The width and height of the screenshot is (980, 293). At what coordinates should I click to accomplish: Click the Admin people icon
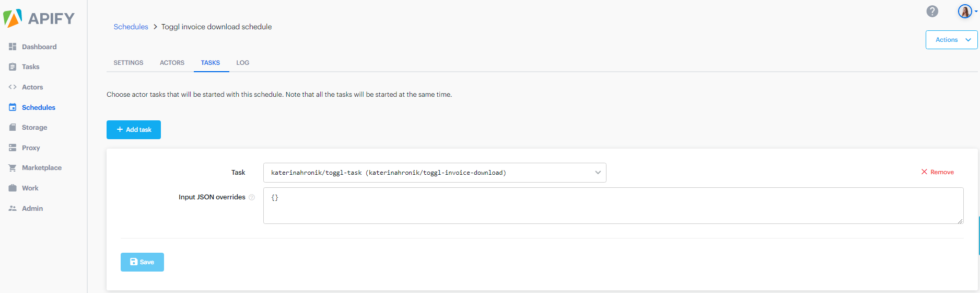[13, 208]
